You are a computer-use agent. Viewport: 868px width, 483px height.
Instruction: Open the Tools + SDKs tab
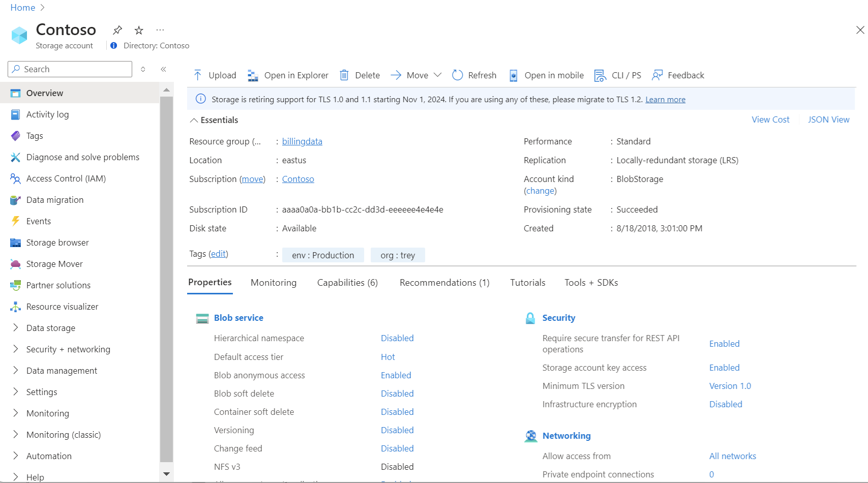pos(591,283)
